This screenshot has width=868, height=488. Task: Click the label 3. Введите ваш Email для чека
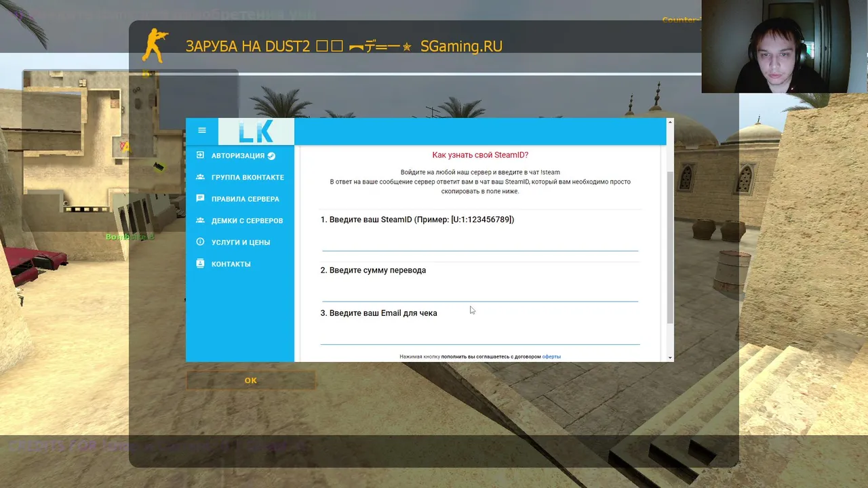(378, 313)
